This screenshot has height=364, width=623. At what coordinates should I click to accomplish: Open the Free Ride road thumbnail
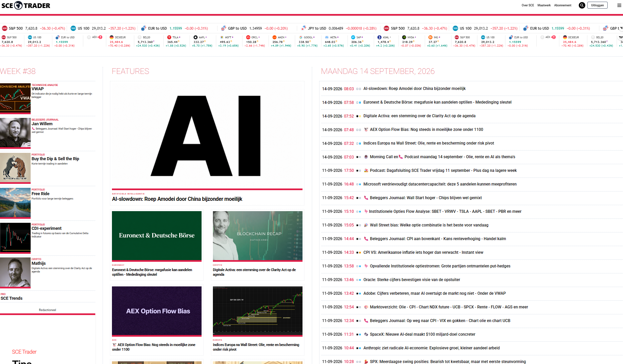pos(15,202)
